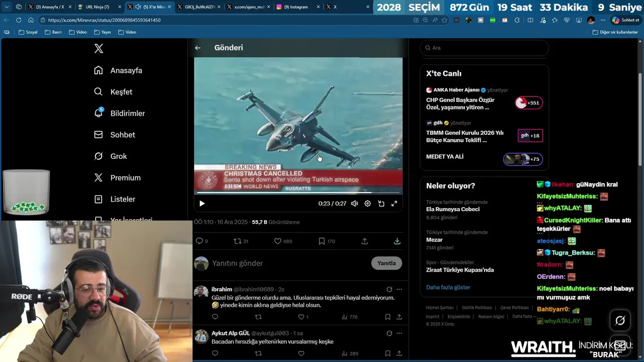The width and height of the screenshot is (644, 362).
Task: Click the picture-in-picture video icon
Action: [x=381, y=204]
